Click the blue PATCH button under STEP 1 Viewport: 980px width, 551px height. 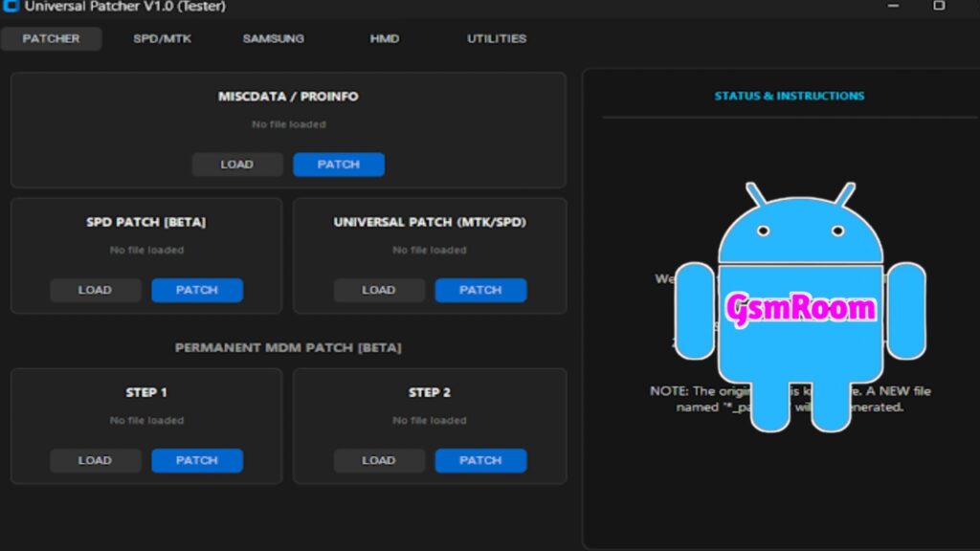pyautogui.click(x=197, y=460)
